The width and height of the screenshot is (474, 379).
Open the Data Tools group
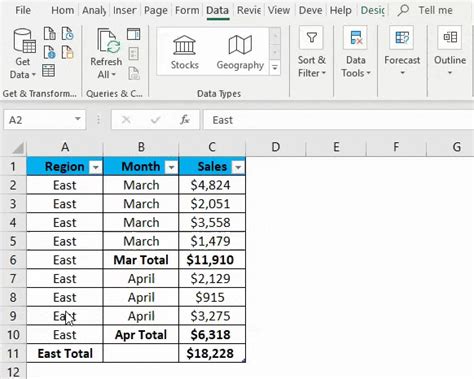(356, 52)
